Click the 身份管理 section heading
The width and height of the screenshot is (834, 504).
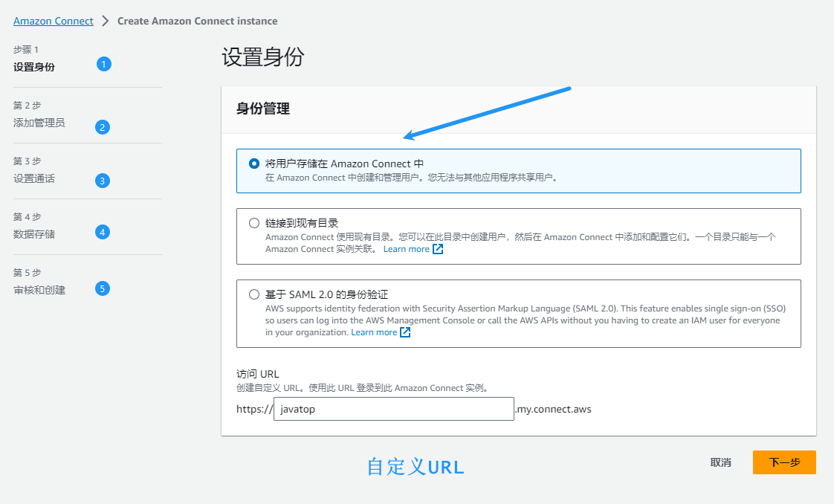coord(262,109)
